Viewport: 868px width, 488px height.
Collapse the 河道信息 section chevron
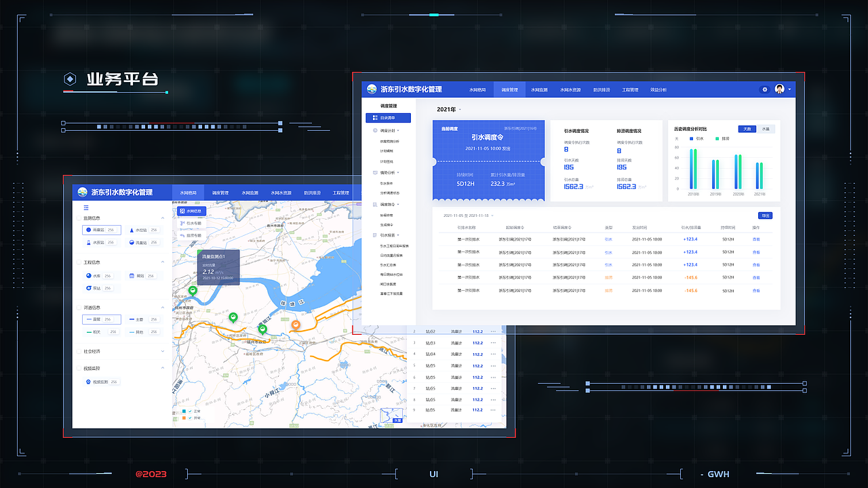(x=163, y=308)
